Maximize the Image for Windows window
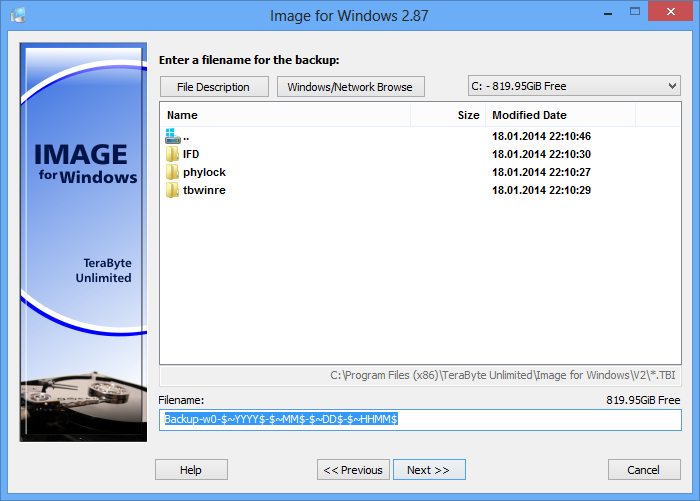This screenshot has width=700, height=501. [x=635, y=12]
